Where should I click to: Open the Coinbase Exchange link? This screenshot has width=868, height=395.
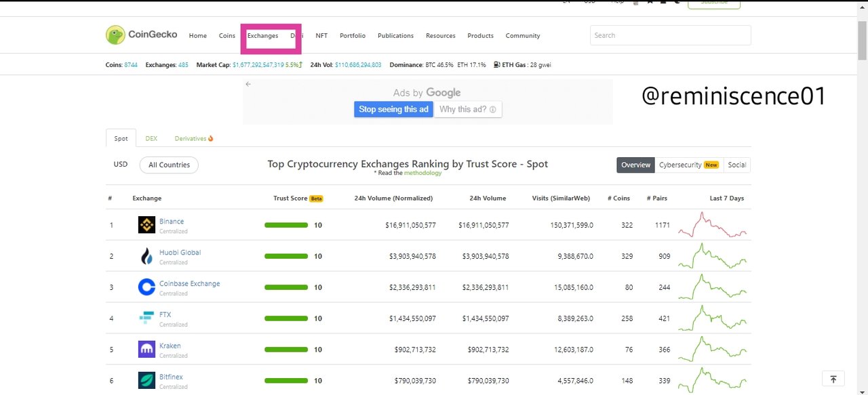189,284
